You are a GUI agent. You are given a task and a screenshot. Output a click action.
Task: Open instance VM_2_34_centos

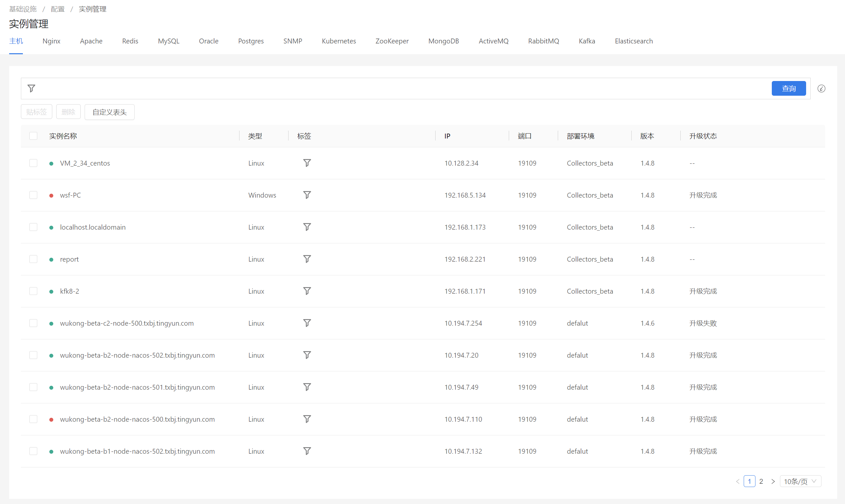click(85, 163)
